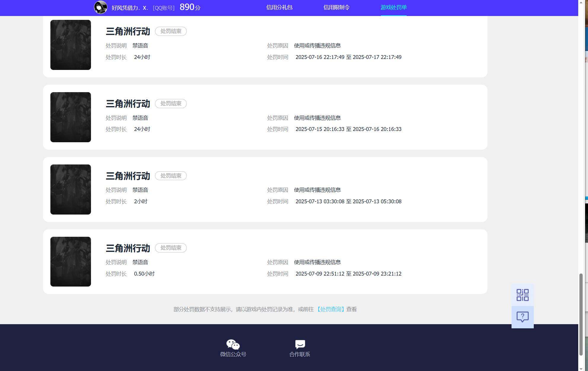Screen dimensions: 588x371
Task: Select the 游戏处罚单 tab
Action: [394, 7]
